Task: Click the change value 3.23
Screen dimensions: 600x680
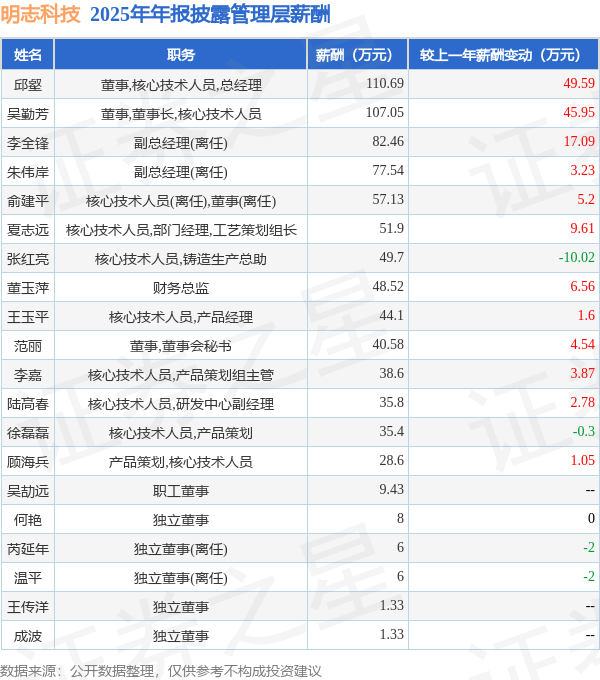Action: (582, 170)
